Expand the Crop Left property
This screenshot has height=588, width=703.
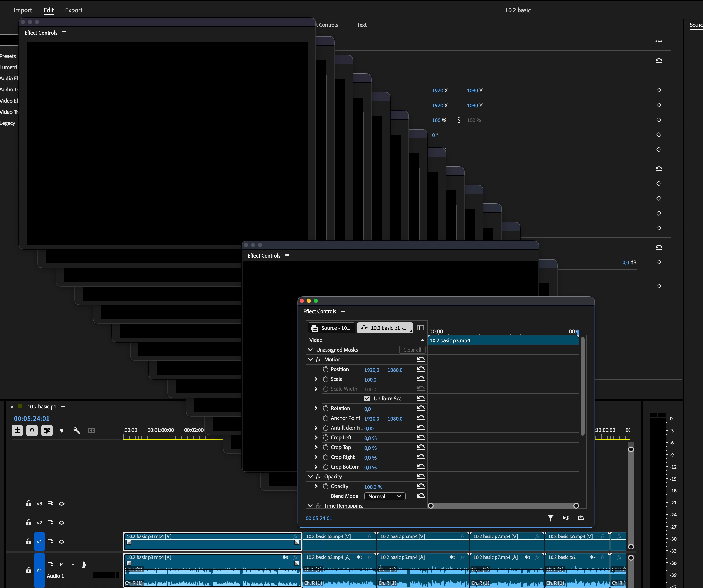click(316, 438)
